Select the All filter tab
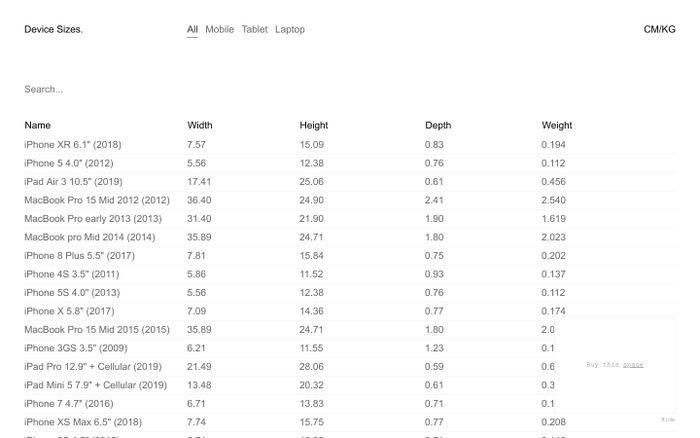Image resolution: width=700 pixels, height=438 pixels. [x=192, y=29]
